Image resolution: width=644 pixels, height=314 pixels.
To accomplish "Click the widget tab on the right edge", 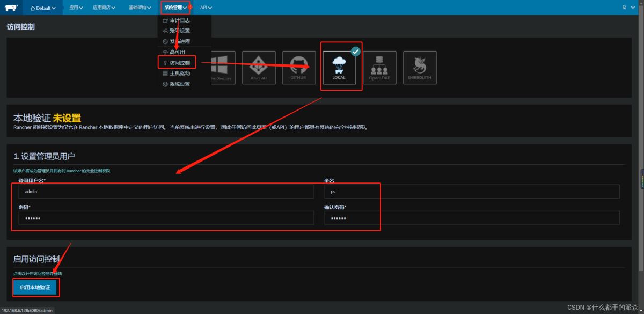I will click(x=642, y=179).
